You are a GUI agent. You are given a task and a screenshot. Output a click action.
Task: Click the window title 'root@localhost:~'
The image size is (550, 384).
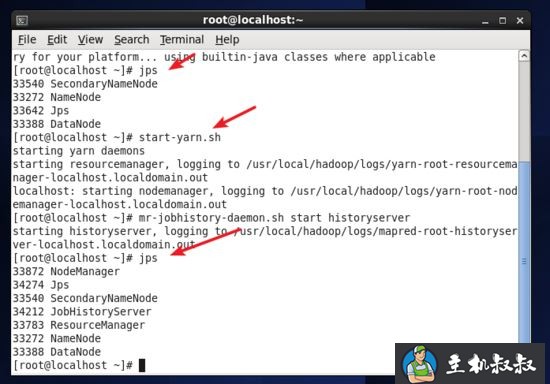tap(253, 20)
